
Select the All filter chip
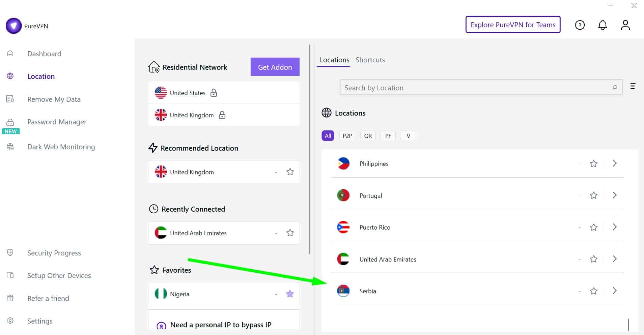click(328, 136)
